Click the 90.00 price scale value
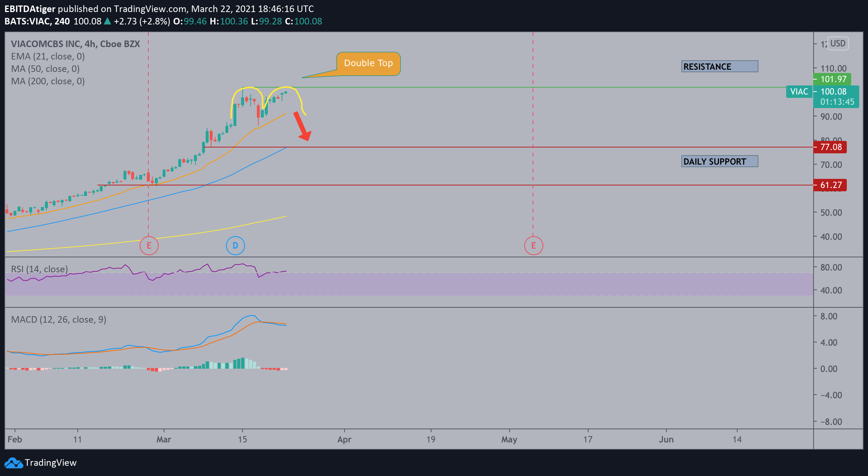Viewport: 868px width, 476px height. click(831, 116)
